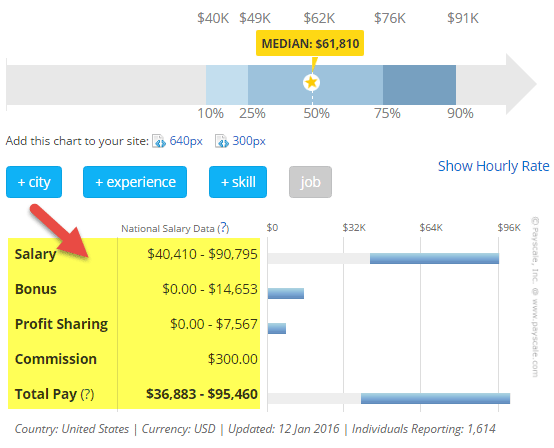The width and height of the screenshot is (554, 448).
Task: Click the $40K label above the chart
Action: coord(213,18)
